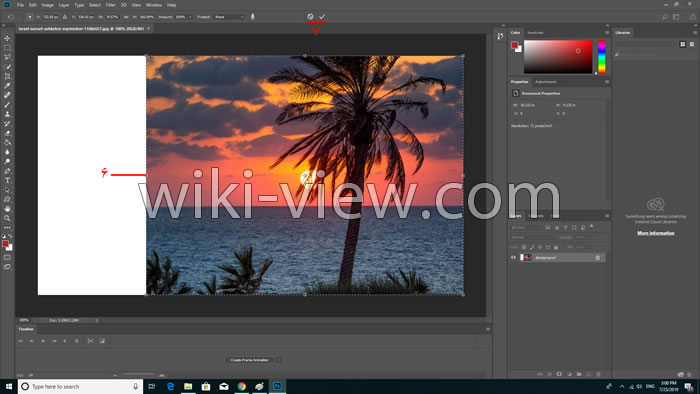The height and width of the screenshot is (394, 700).
Task: Open the Protect channel dropdown
Action: coord(229,17)
